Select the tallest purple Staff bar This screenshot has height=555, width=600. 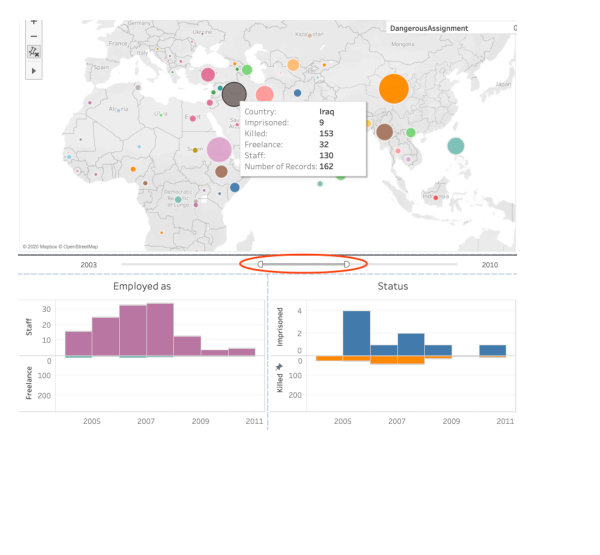pos(160,330)
